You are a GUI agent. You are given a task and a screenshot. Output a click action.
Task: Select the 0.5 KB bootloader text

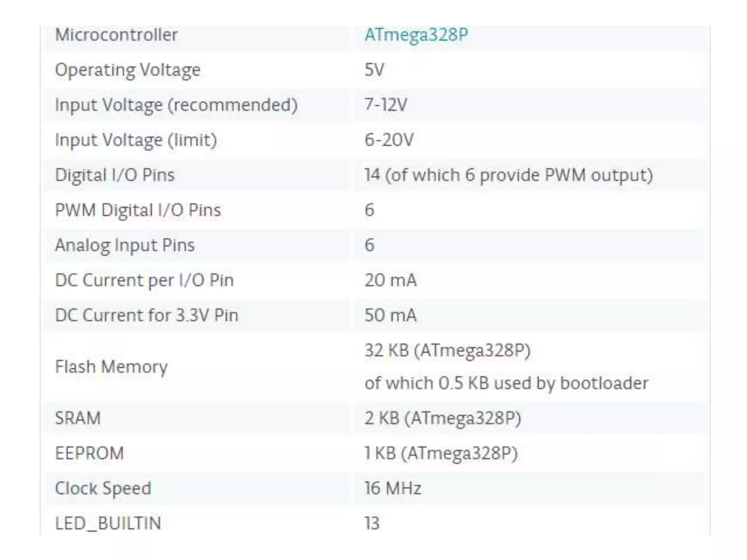click(x=506, y=383)
